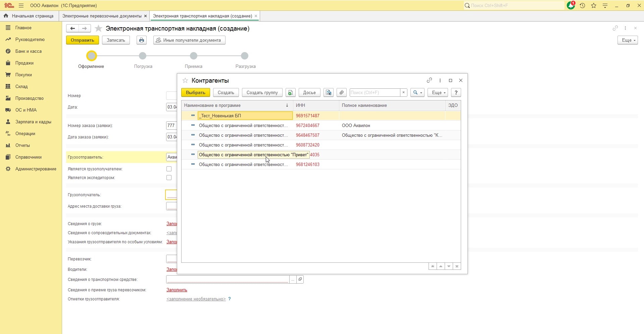Open three-dot menu in Контрагенты dialog
This screenshot has width=644, height=334.
coord(440,80)
